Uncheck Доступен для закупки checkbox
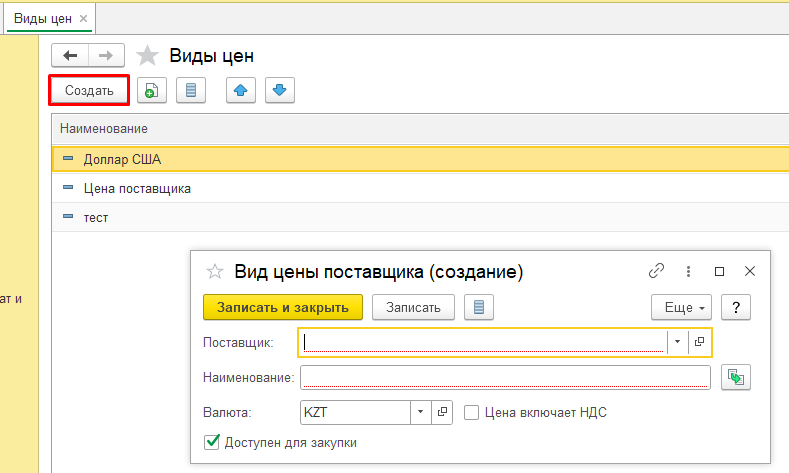 [x=211, y=442]
